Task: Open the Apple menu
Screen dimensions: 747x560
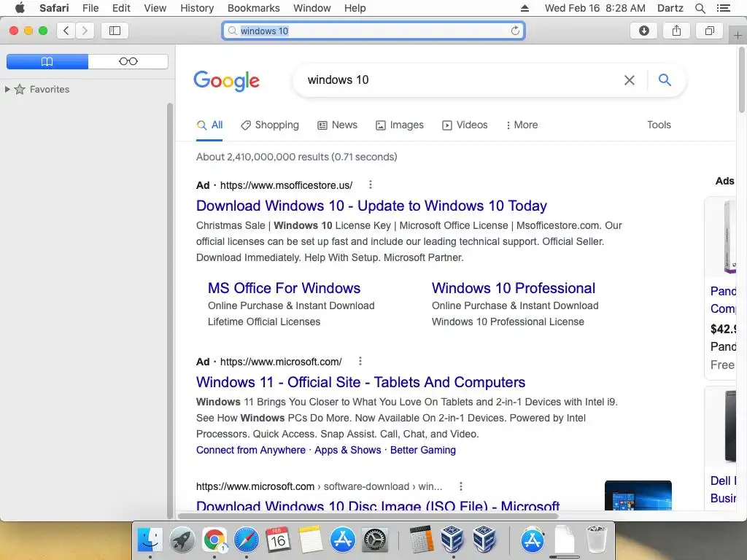Action: click(x=20, y=8)
